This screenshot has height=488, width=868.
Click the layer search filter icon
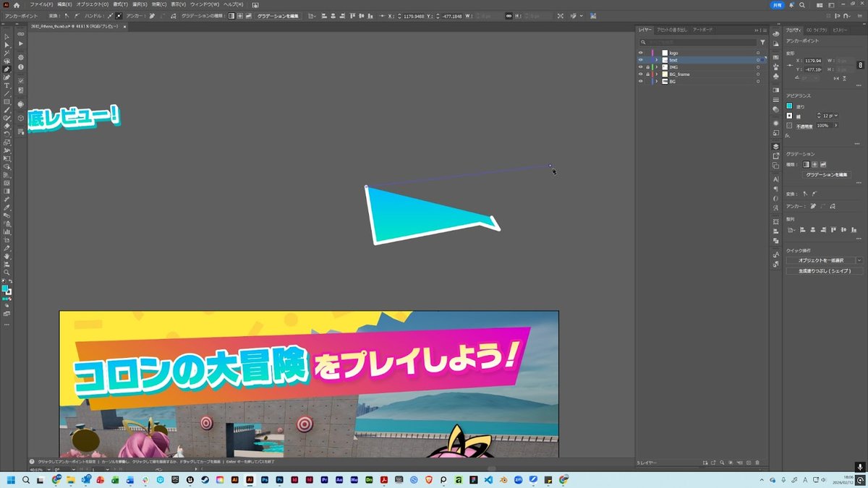762,43
